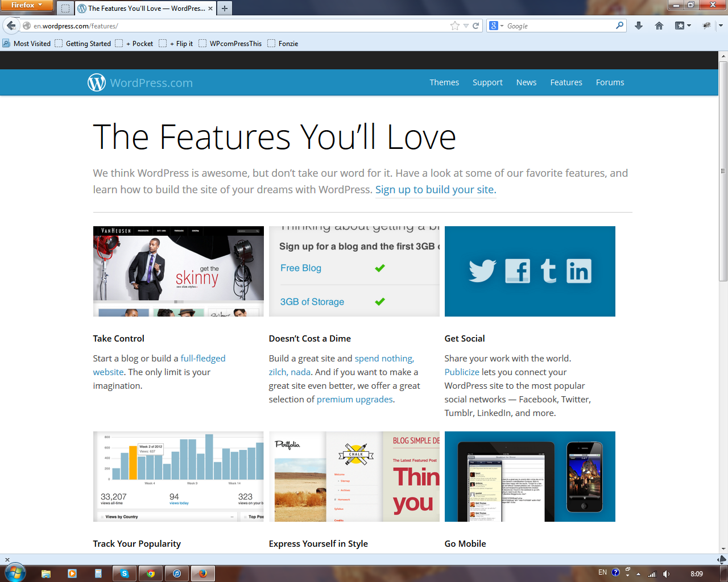
Task: Open Google Chrome from the taskbar
Action: 151,573
